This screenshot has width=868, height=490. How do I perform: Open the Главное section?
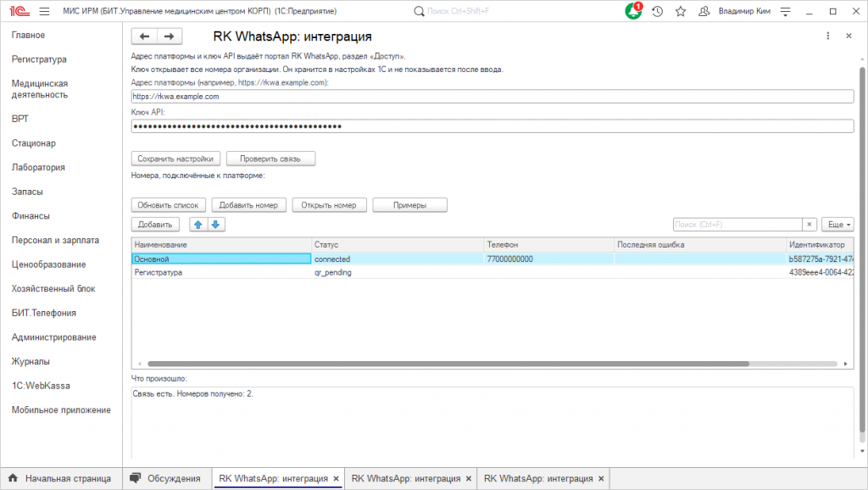click(x=28, y=35)
